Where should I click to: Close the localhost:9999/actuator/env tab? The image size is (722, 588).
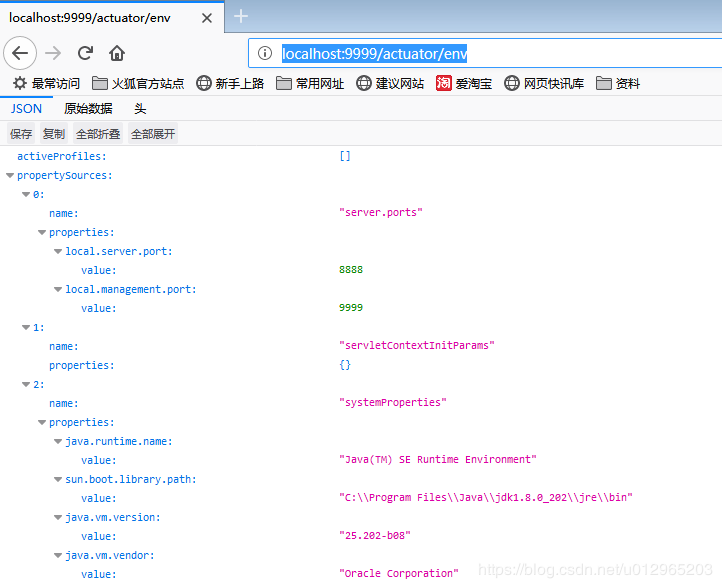(206, 17)
